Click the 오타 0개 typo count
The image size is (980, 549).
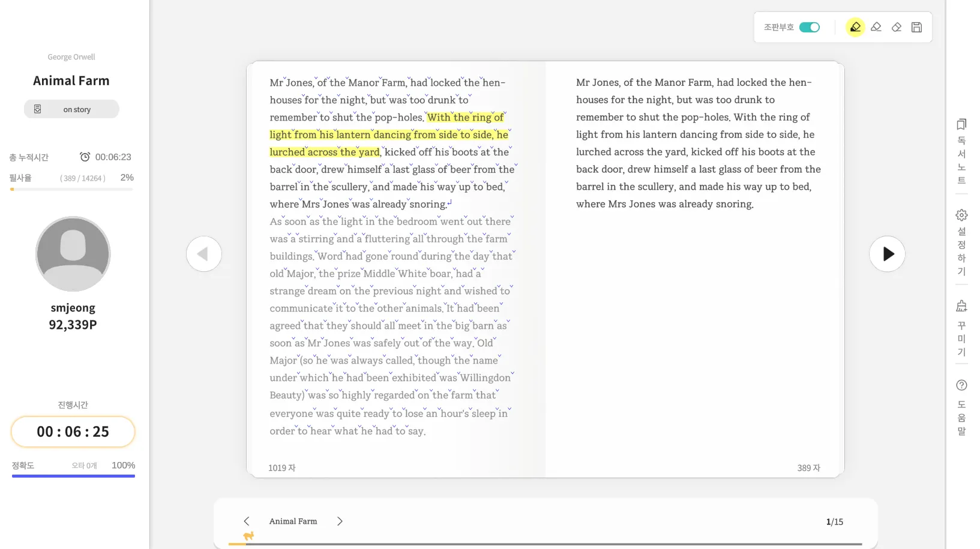pos(84,466)
